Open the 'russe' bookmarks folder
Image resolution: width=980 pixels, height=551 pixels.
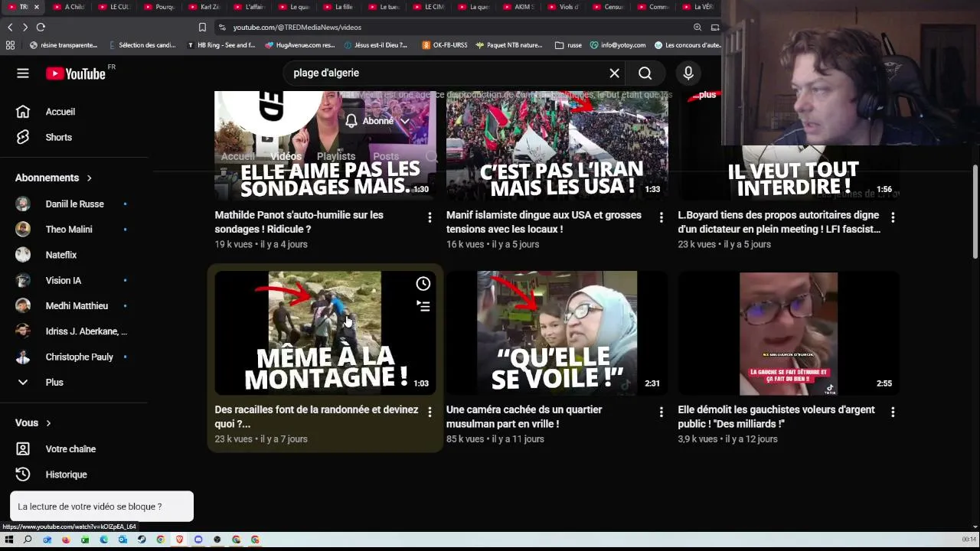(x=568, y=45)
